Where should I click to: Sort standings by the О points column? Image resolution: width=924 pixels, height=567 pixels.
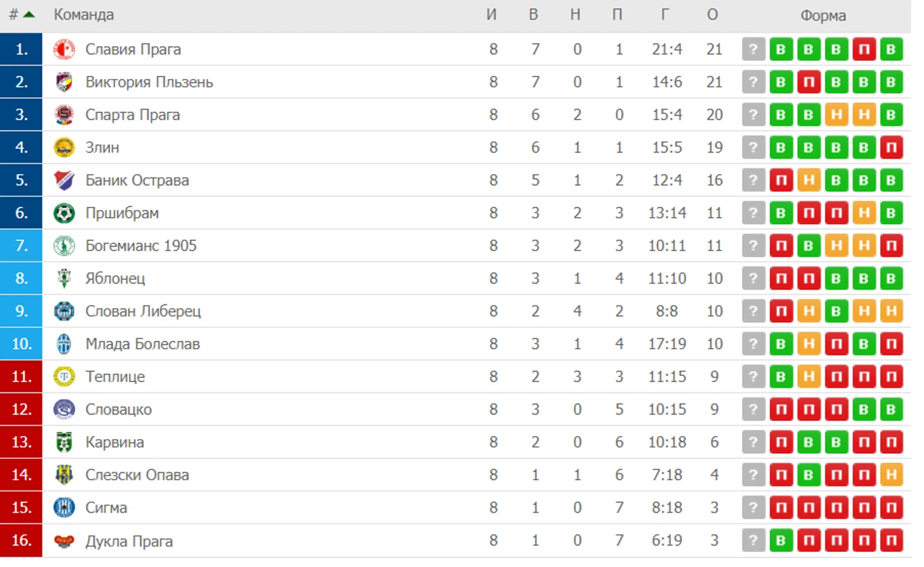(x=713, y=15)
